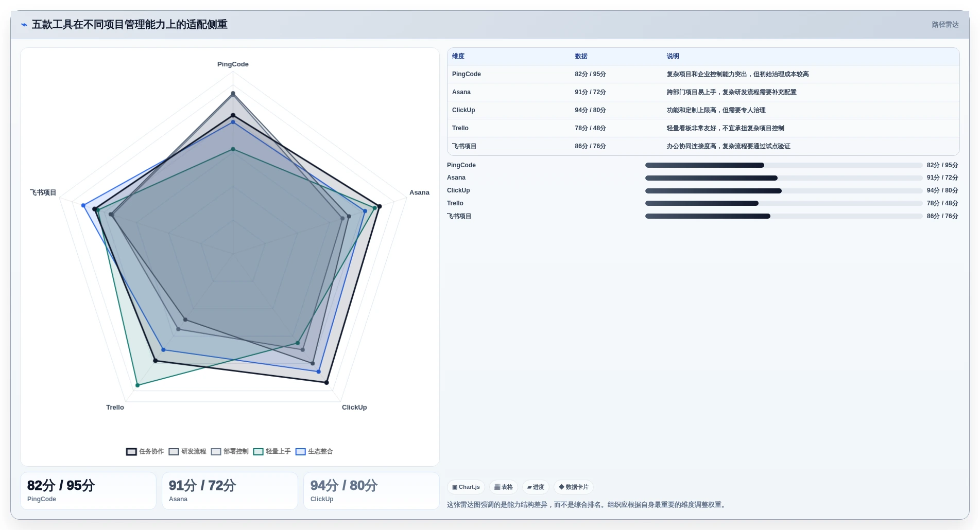
Task: Click the Chart.js tag chip
Action: 466,487
